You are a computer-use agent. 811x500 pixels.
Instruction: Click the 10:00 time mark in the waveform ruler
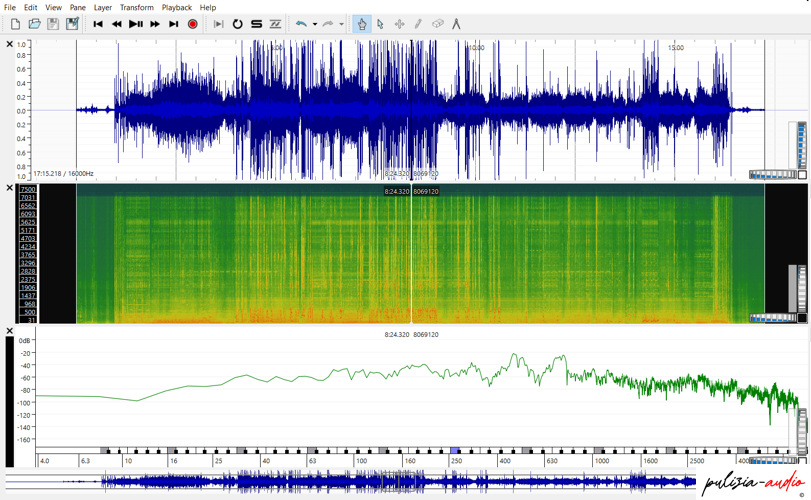click(x=476, y=48)
